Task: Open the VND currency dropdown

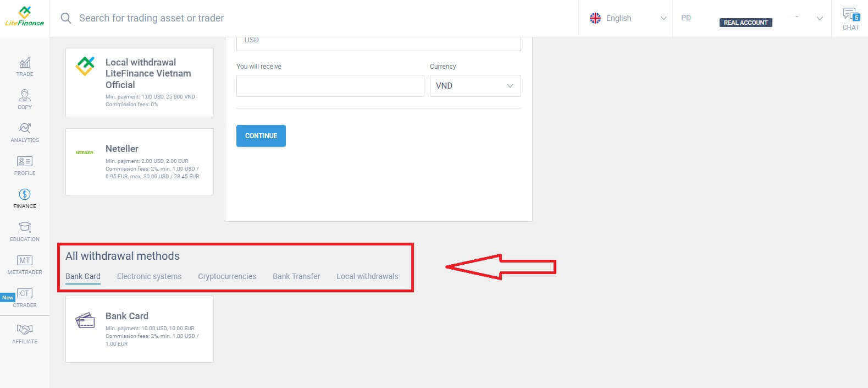Action: (x=475, y=86)
